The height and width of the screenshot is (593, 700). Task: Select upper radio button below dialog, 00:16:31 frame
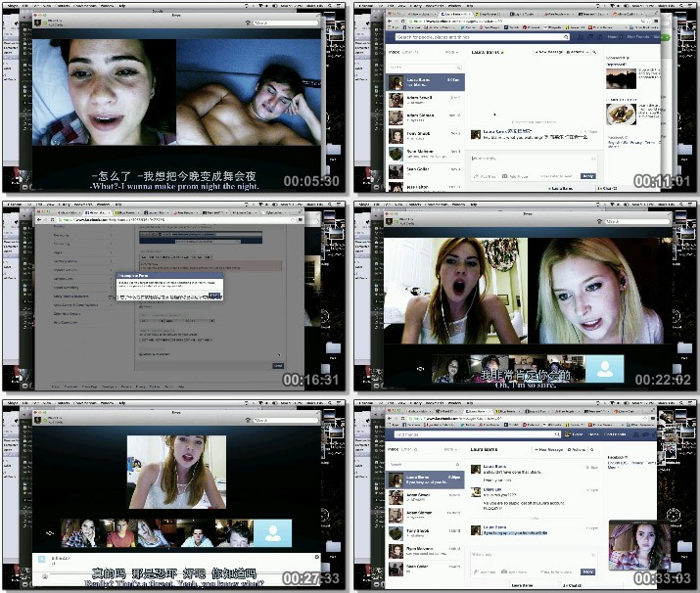click(x=141, y=302)
